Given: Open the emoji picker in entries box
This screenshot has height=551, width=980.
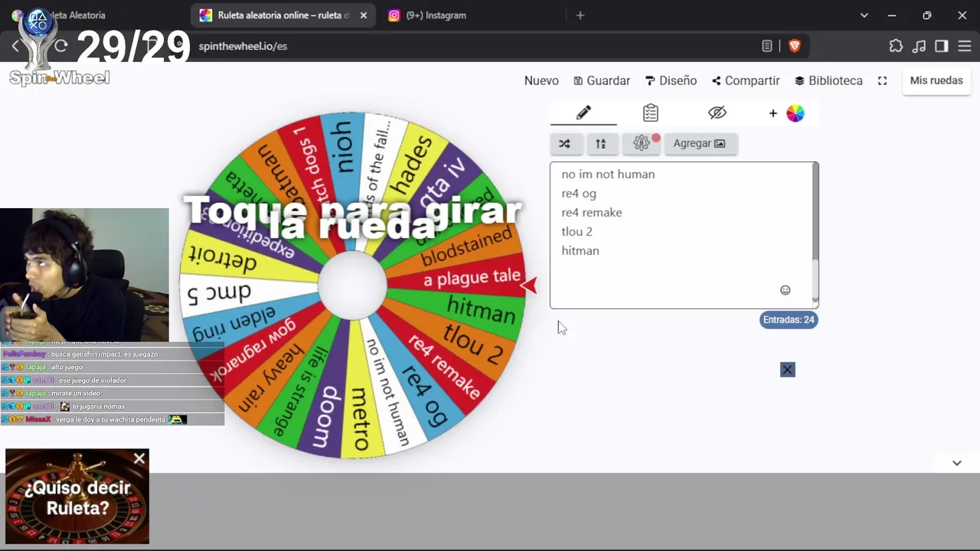Looking at the screenshot, I should pyautogui.click(x=785, y=290).
